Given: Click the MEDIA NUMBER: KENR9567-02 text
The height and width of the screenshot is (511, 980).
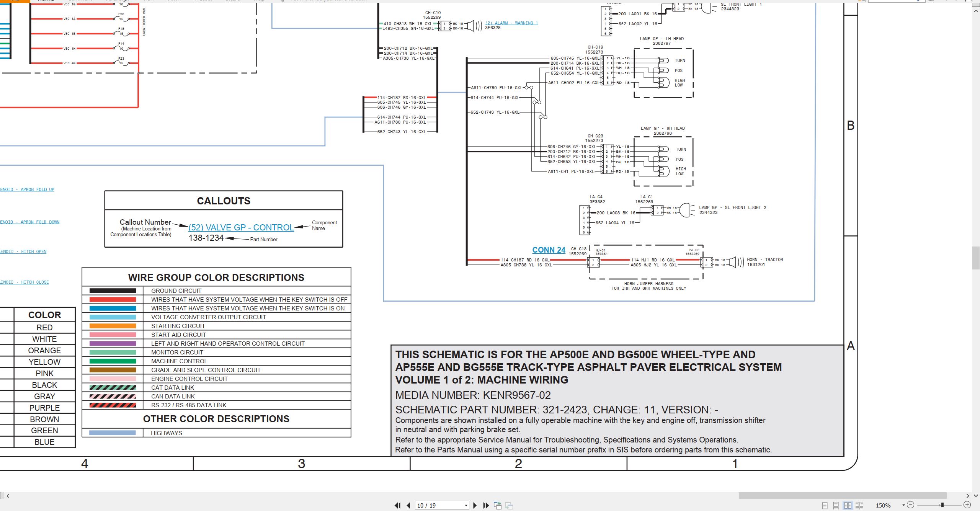Looking at the screenshot, I should (x=473, y=395).
